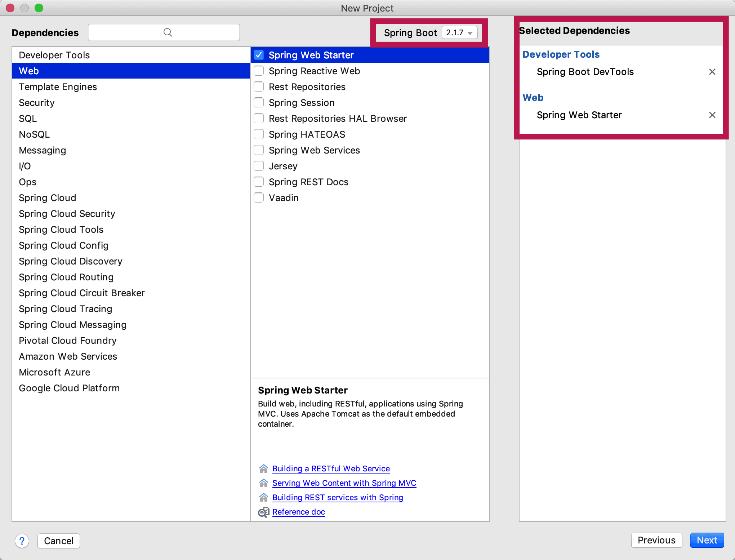Image resolution: width=735 pixels, height=560 pixels.
Task: Click house icon beside Serving Web Content link
Action: coord(263,483)
